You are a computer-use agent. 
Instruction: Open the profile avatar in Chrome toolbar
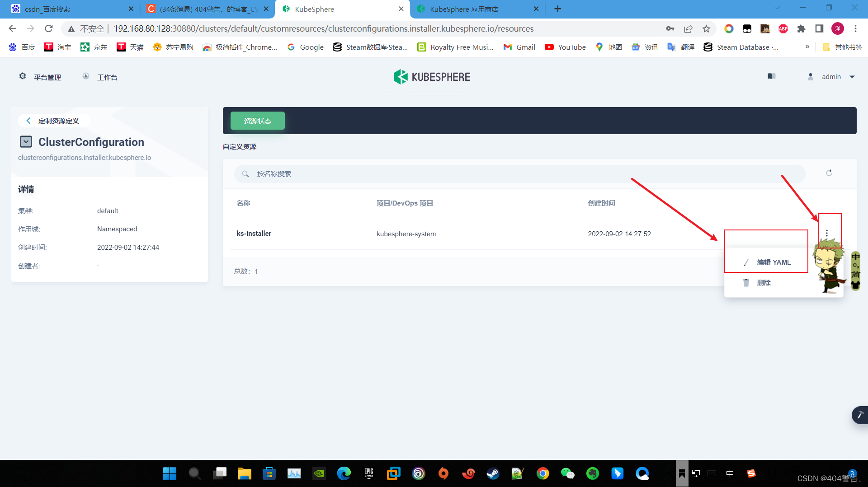tap(838, 28)
